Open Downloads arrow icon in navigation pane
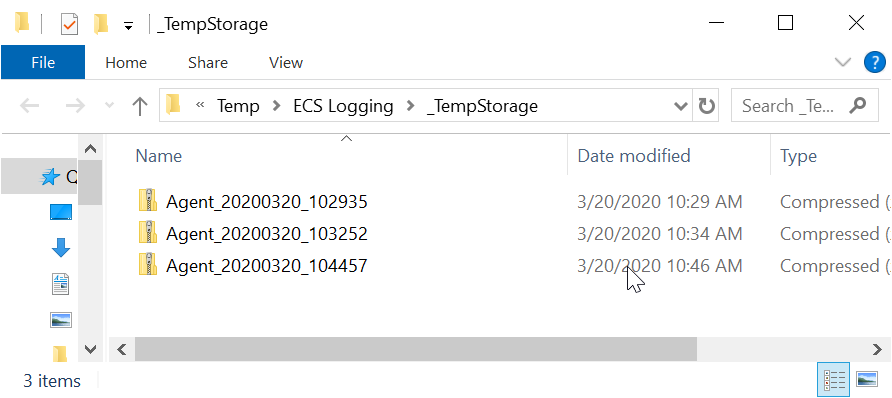The width and height of the screenshot is (892, 398). [x=61, y=248]
